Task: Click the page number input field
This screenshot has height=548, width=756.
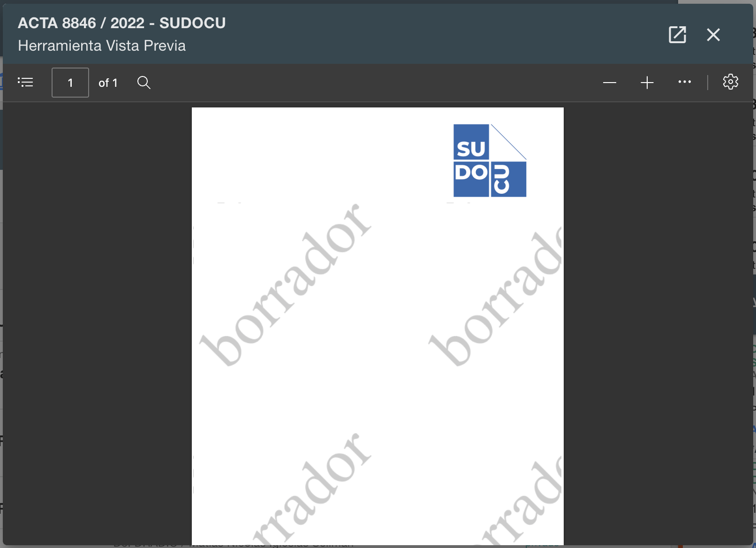Action: point(70,83)
